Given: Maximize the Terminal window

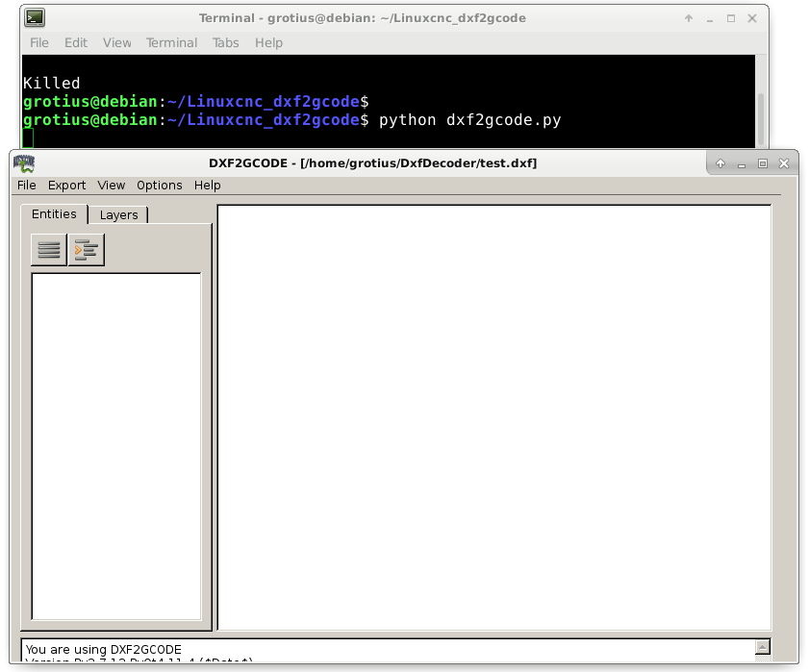Looking at the screenshot, I should (731, 18).
